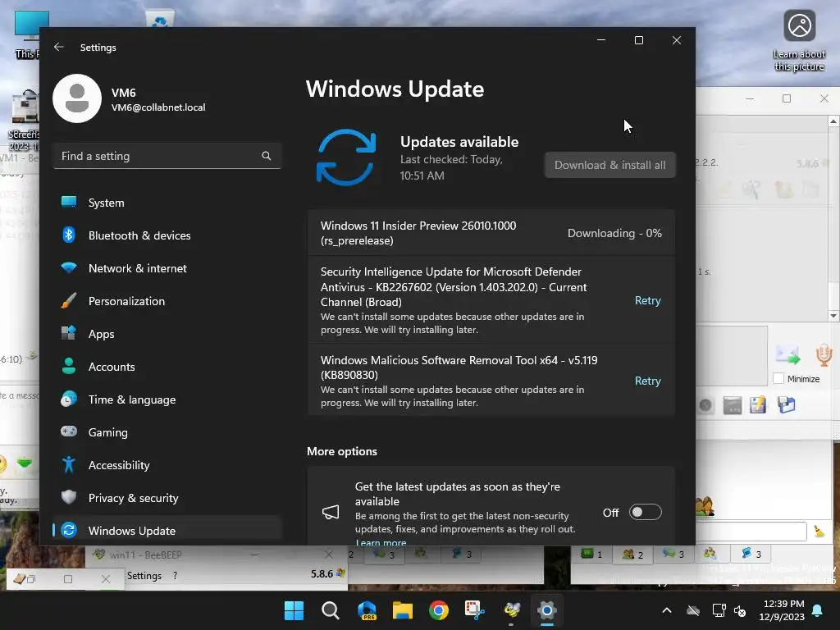The width and height of the screenshot is (840, 630).
Task: Click the notification bell in system tray
Action: coord(818,610)
